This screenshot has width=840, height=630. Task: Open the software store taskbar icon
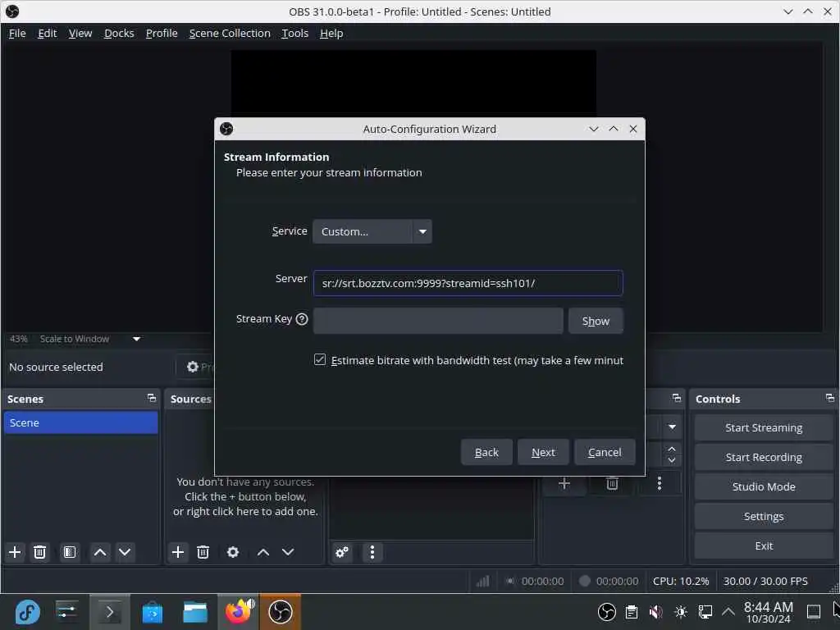tap(152, 612)
